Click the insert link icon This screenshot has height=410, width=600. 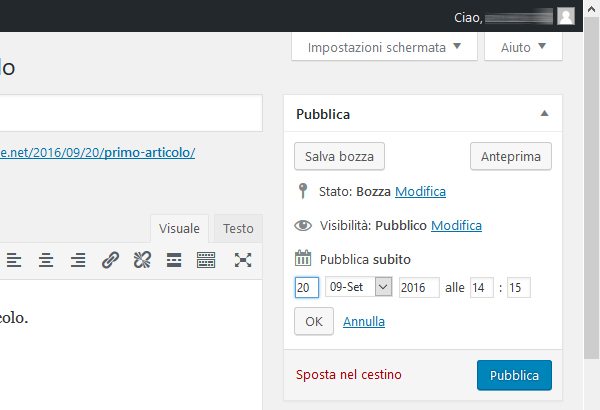[110, 260]
